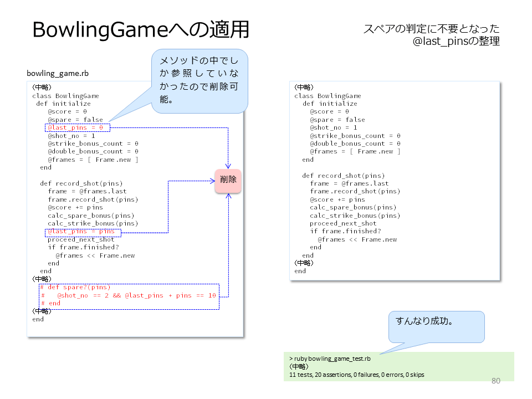
Task: Click the callout starting "メソッドの中でしか参照"
Action: click(x=199, y=81)
